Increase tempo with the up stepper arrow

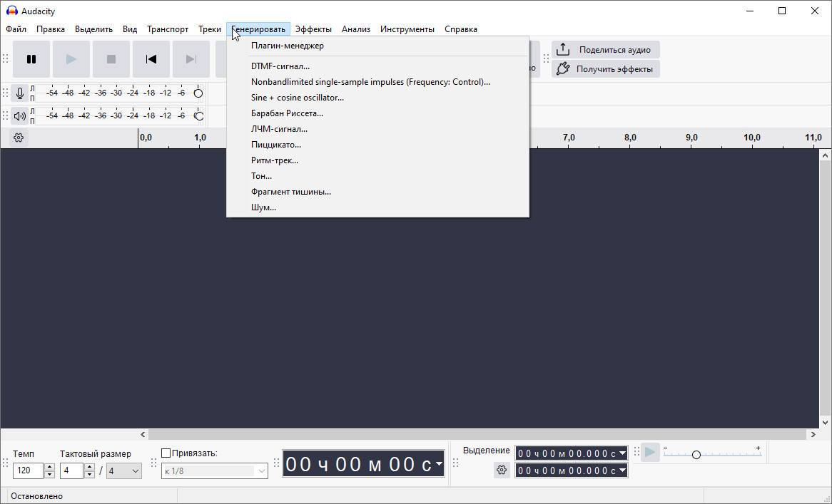click(x=49, y=467)
